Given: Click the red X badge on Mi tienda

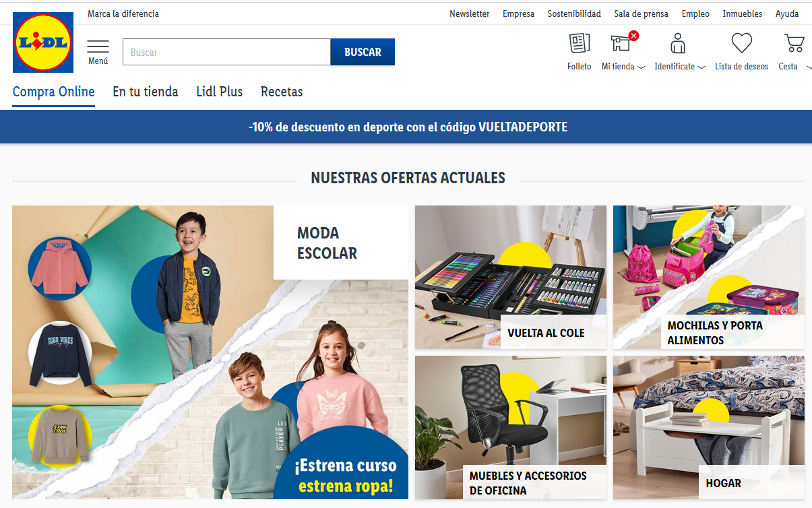Looking at the screenshot, I should tap(633, 36).
